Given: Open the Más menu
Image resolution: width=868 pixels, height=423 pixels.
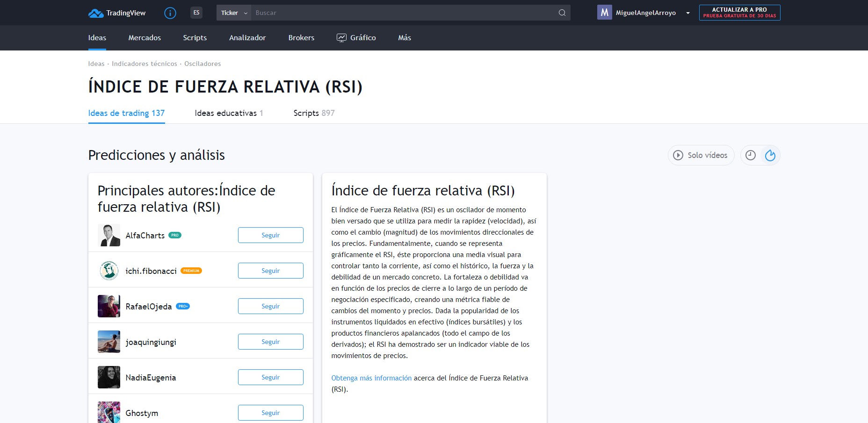Looking at the screenshot, I should point(405,38).
